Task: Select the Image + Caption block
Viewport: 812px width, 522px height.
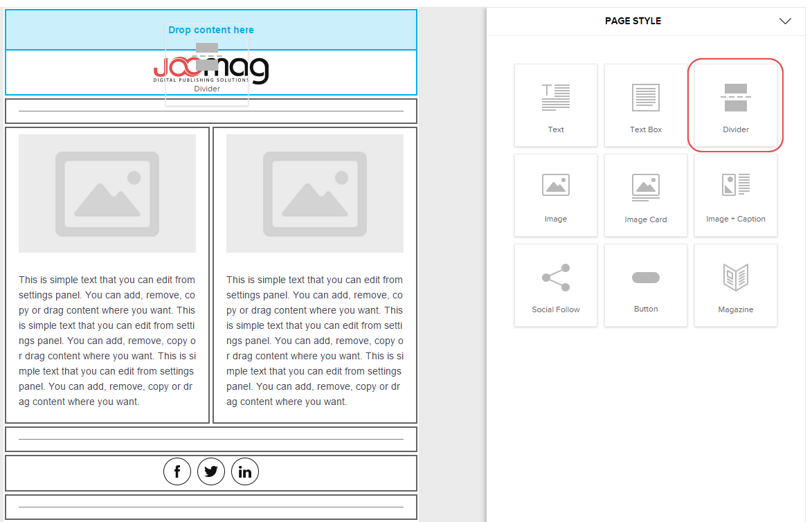Action: coord(735,195)
